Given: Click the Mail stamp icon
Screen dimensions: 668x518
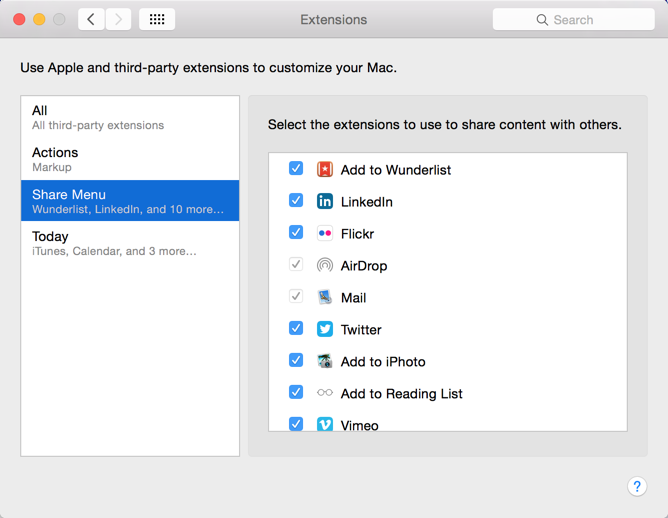Looking at the screenshot, I should 325,298.
